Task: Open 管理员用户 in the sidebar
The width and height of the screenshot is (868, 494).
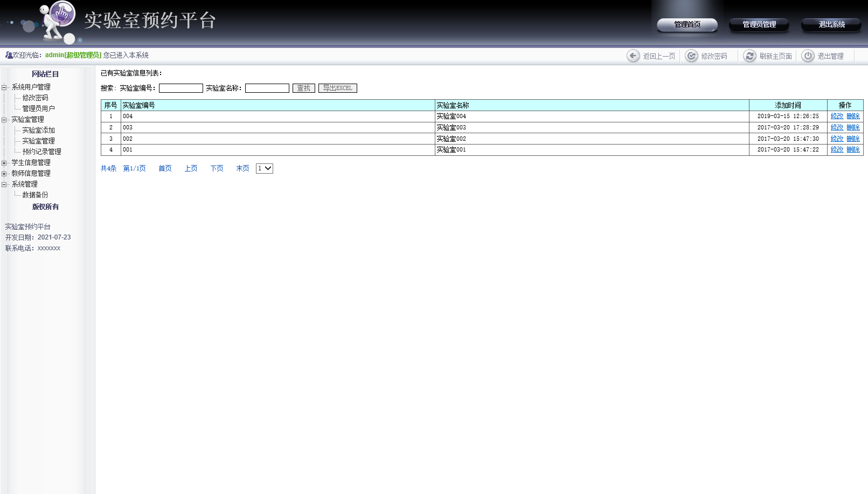Action: point(38,108)
